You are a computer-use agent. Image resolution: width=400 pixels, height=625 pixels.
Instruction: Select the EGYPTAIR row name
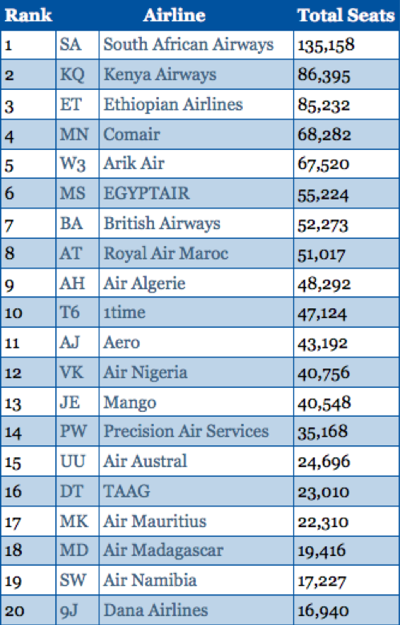(147, 193)
